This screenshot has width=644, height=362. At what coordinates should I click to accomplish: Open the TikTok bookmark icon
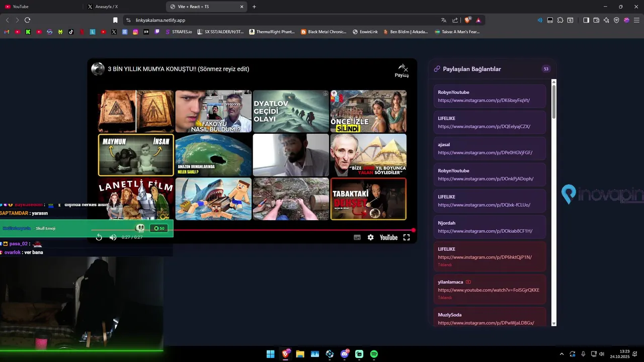71,32
